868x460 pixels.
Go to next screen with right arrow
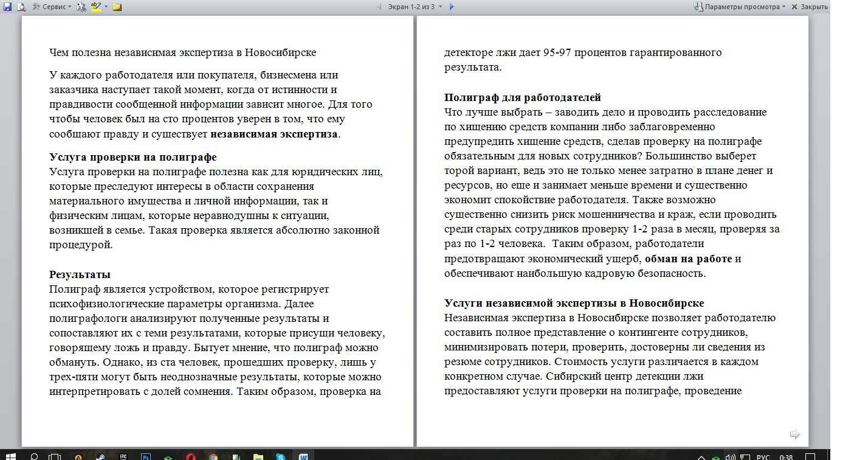point(452,7)
